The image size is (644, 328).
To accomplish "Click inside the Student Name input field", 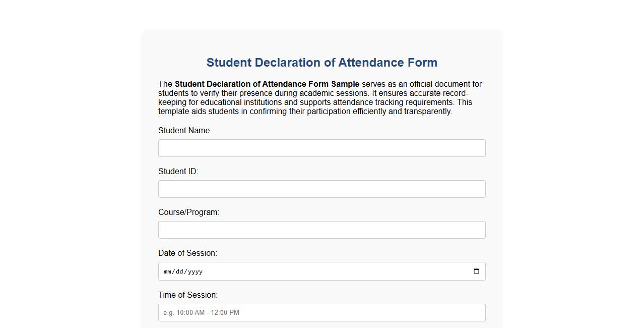I will [321, 148].
